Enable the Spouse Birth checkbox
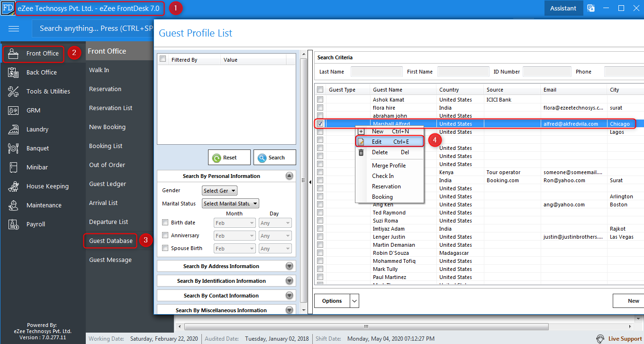 165,248
